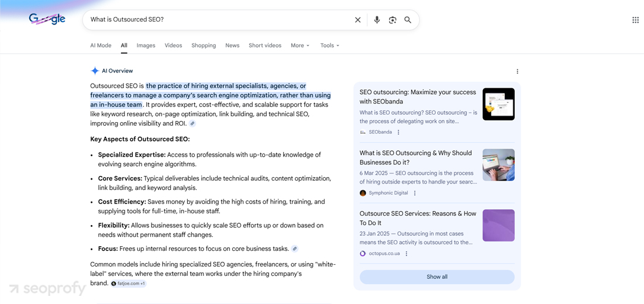Switch to the Short videos tab

(x=265, y=46)
